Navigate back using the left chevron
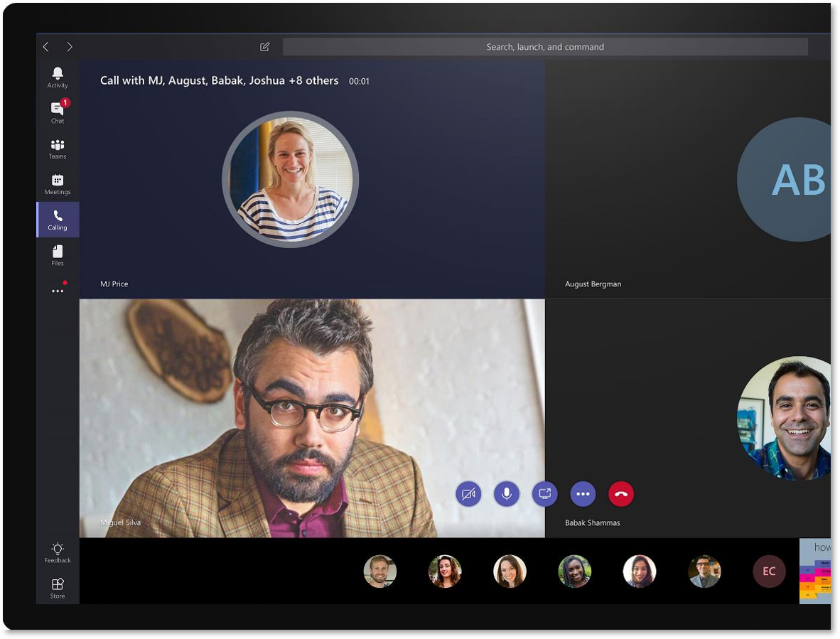The image size is (840, 639). [x=46, y=46]
